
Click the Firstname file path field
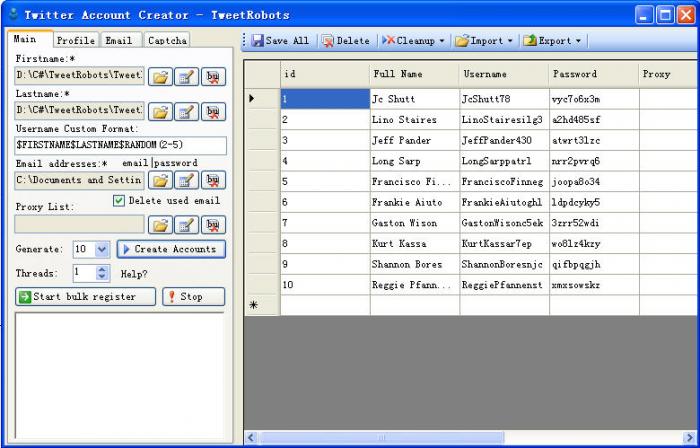point(79,75)
